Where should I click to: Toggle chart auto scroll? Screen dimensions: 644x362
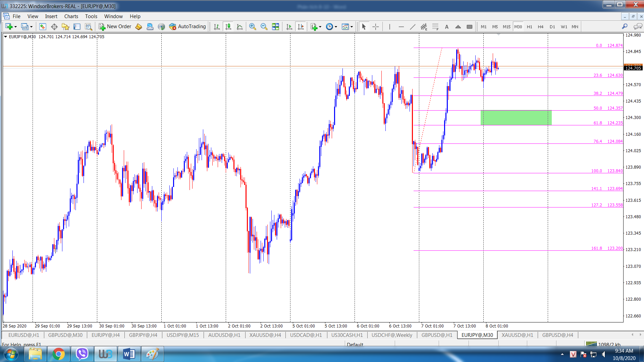click(289, 26)
